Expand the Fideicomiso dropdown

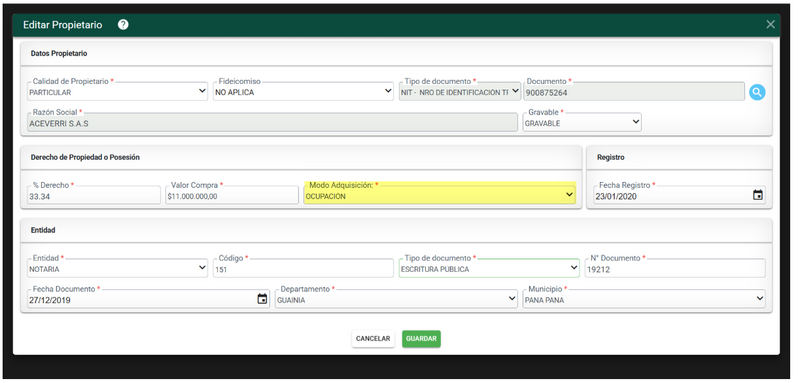coord(303,92)
